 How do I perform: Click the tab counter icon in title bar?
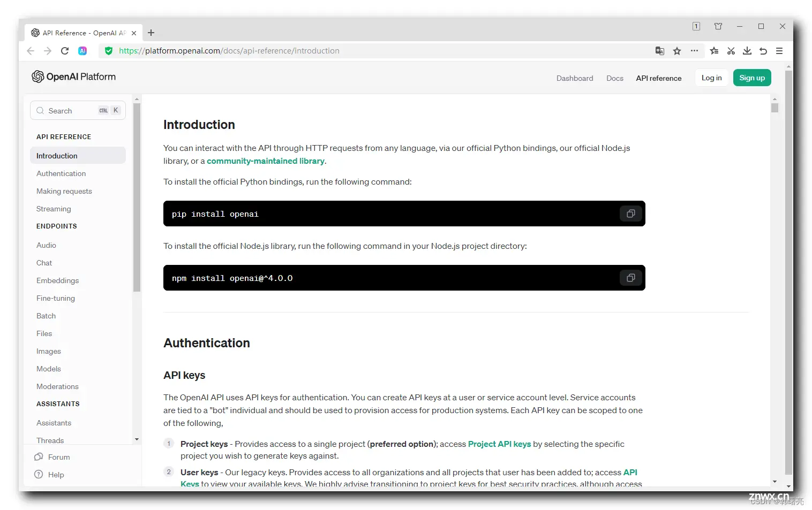pos(696,26)
